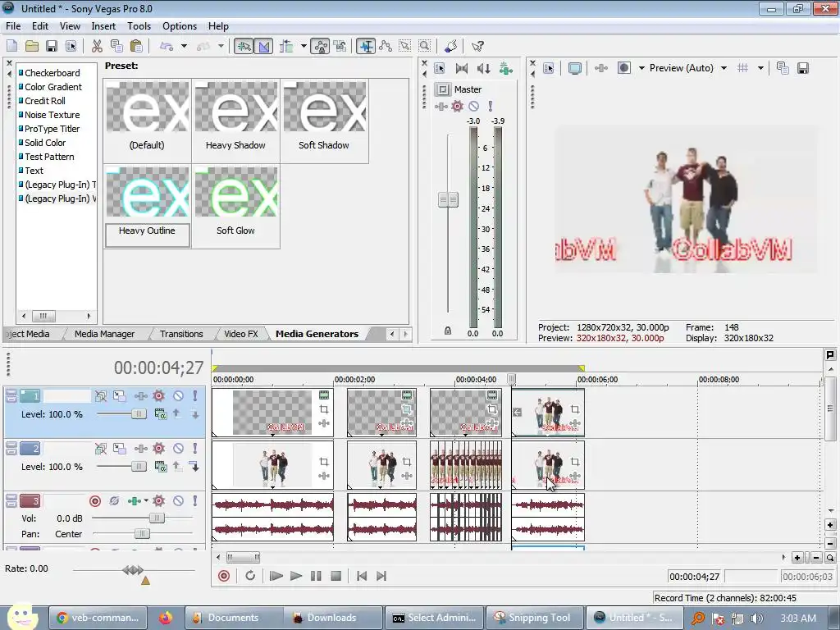
Task: Switch to the Video FX tab
Action: (x=241, y=334)
